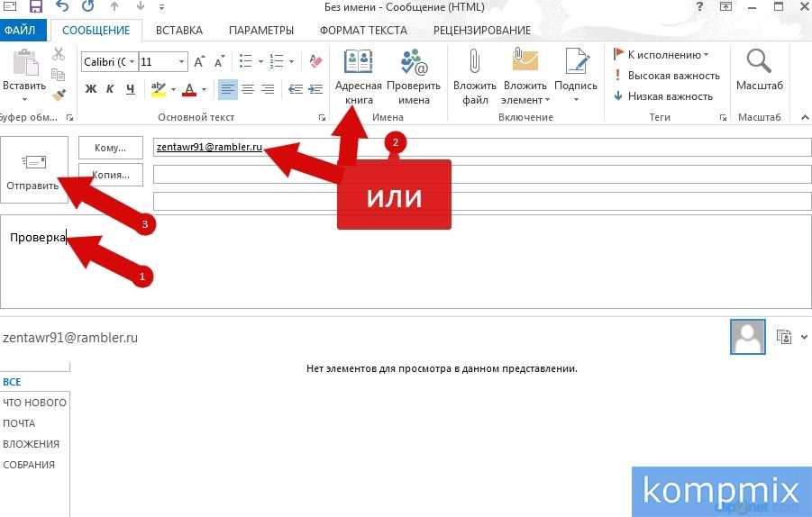812x517 pixels.
Task: Apply bulleted list
Action: pos(245,61)
